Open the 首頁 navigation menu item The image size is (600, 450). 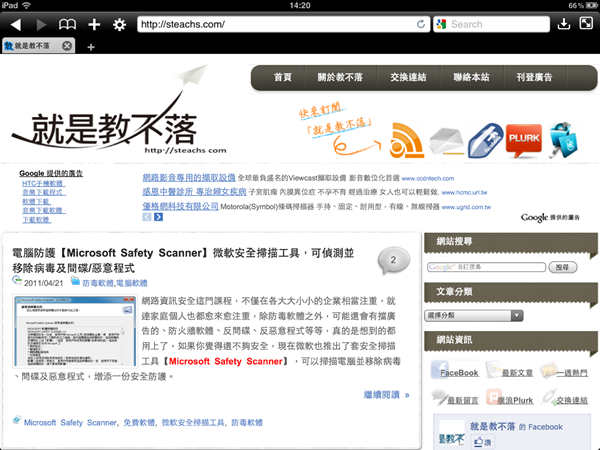pos(283,77)
